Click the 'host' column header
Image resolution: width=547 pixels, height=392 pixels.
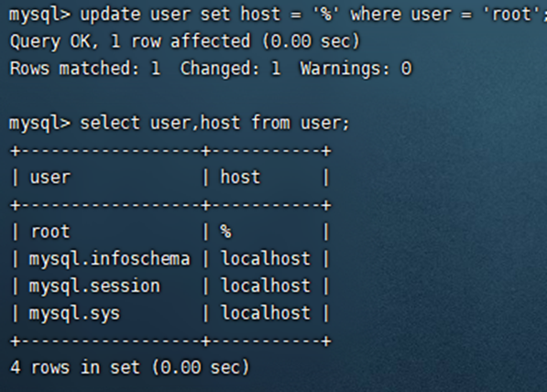point(240,177)
